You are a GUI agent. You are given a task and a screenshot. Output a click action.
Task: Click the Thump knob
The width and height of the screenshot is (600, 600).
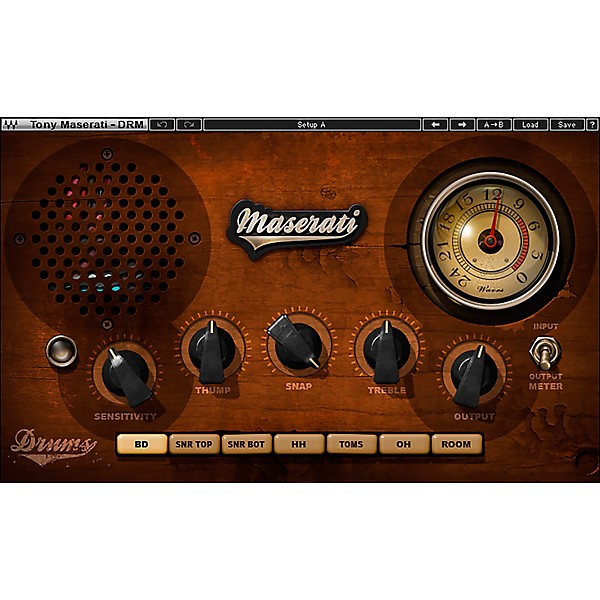click(212, 349)
